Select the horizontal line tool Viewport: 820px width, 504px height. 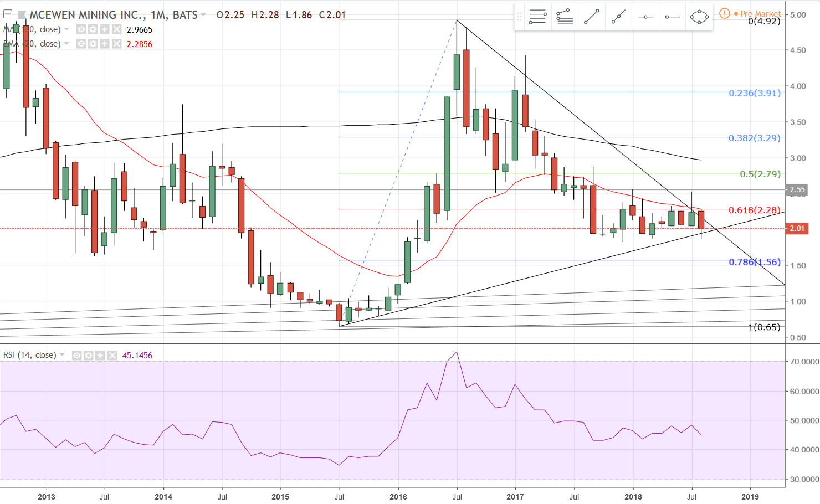click(645, 17)
